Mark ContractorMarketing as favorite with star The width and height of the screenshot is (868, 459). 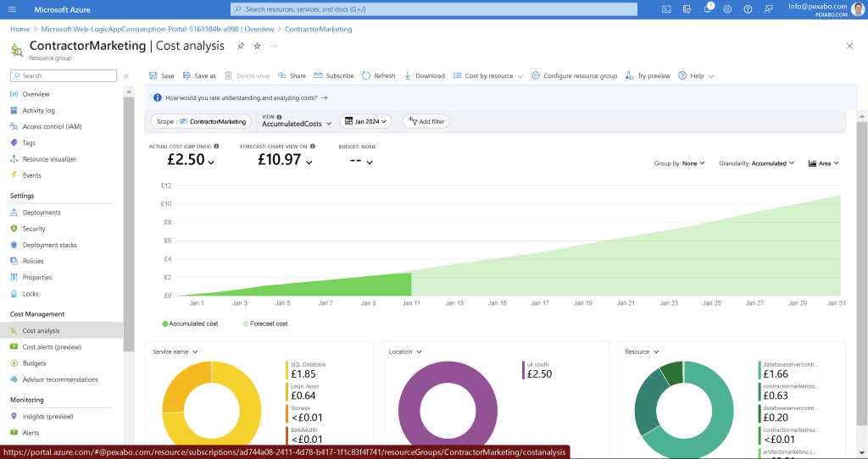point(257,46)
